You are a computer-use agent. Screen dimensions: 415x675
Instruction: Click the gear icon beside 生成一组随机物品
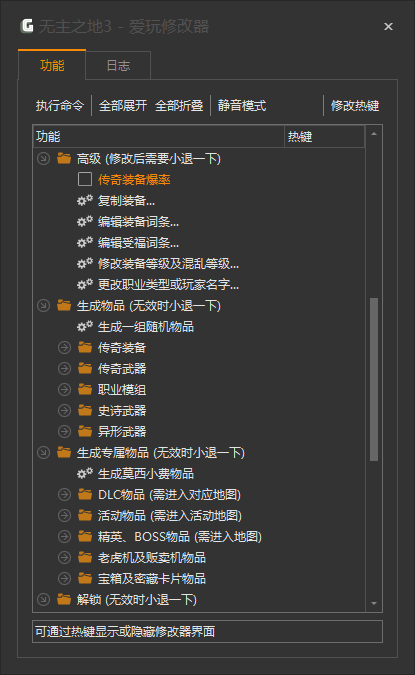point(85,327)
